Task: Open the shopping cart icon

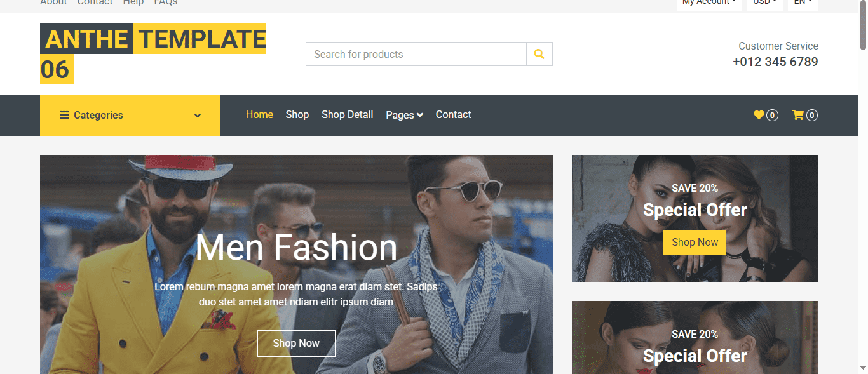Action: (798, 115)
